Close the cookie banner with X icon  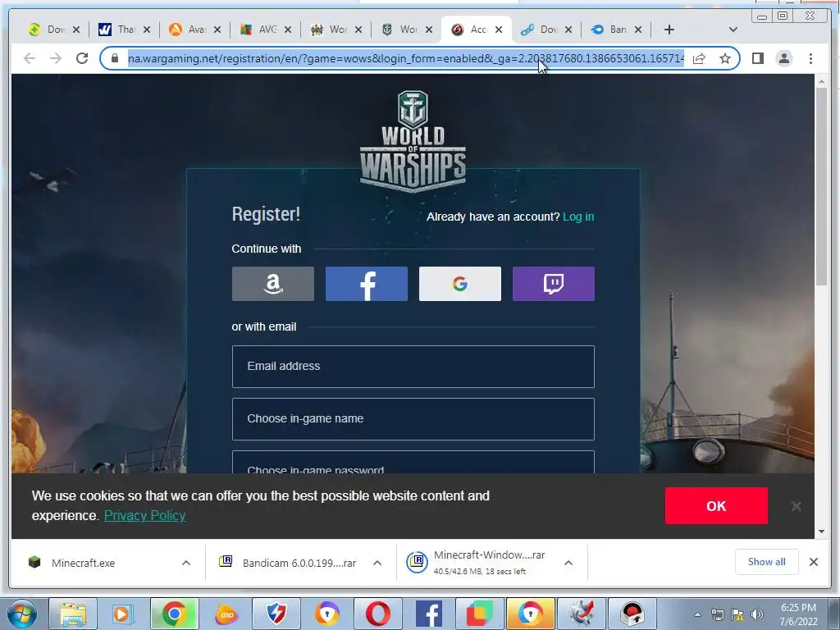796,506
